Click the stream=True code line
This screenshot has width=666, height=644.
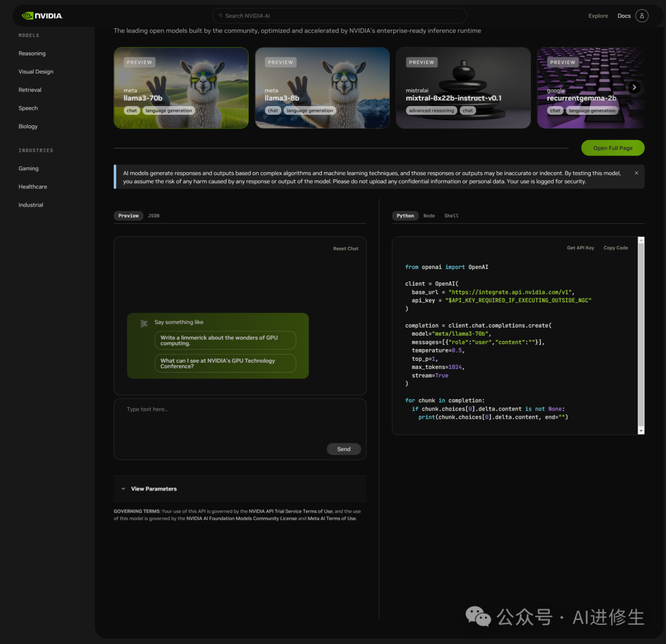430,376
